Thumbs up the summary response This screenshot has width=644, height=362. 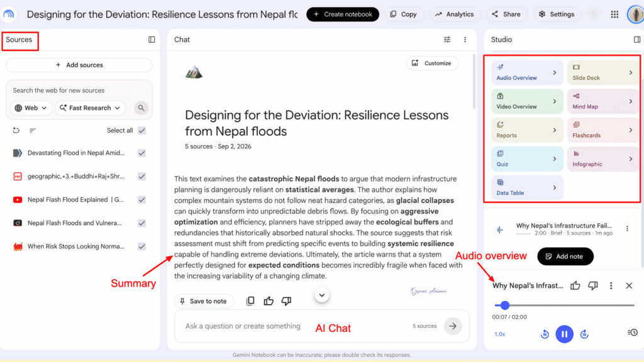tap(269, 301)
